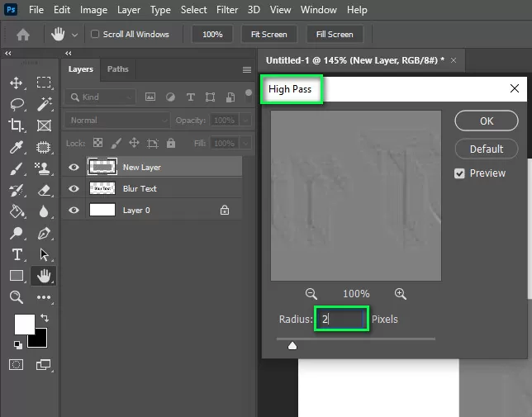Viewport: 532px width, 417px height.
Task: Click the Fit Screen button
Action: (x=268, y=34)
